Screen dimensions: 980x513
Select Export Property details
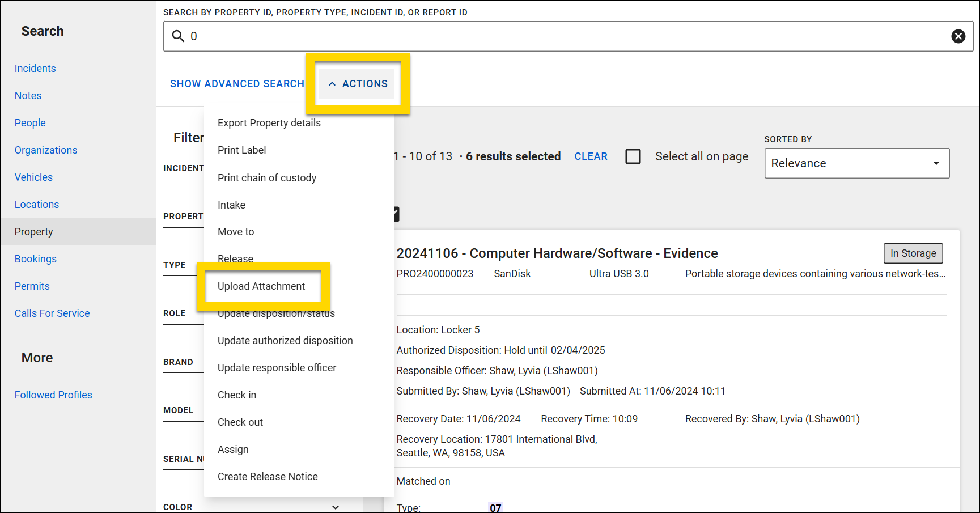click(269, 122)
